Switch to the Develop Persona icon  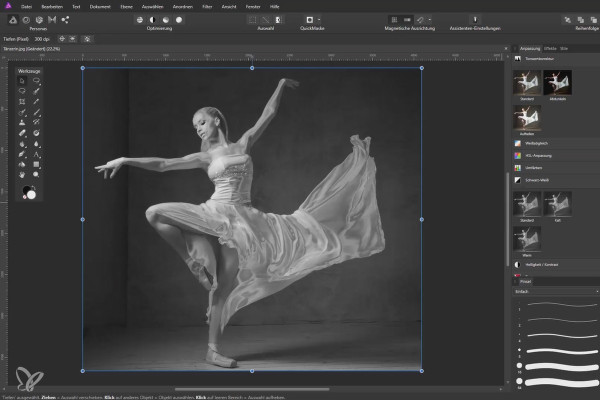[x=39, y=20]
